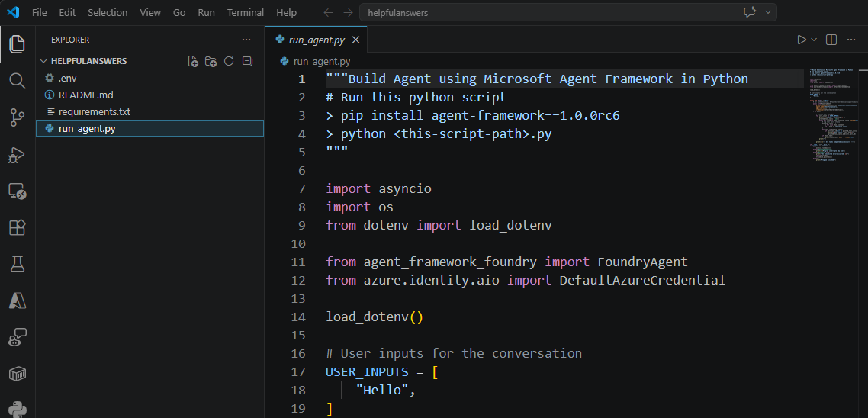
Task: Open the Help menu
Action: click(286, 13)
